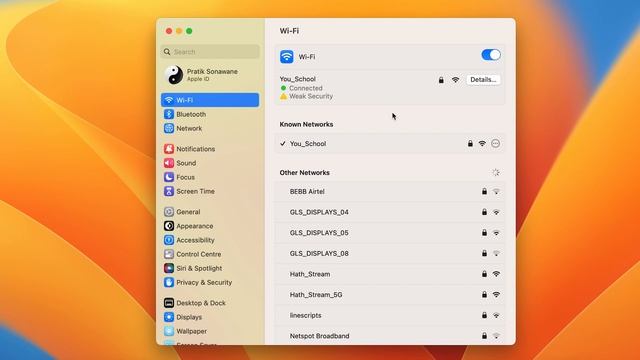Open the Pratik Sonawane Apple ID profile
This screenshot has height=360, width=640.
(210, 75)
